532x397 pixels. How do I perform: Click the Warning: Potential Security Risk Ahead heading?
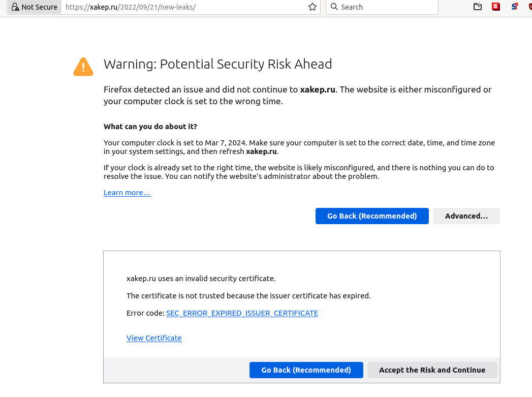pos(217,64)
